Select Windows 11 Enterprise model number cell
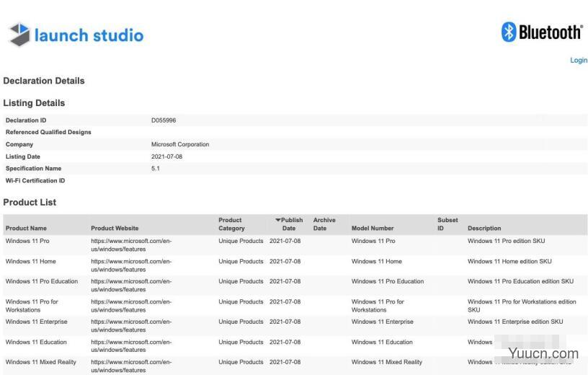This screenshot has width=588, height=375. (x=382, y=322)
